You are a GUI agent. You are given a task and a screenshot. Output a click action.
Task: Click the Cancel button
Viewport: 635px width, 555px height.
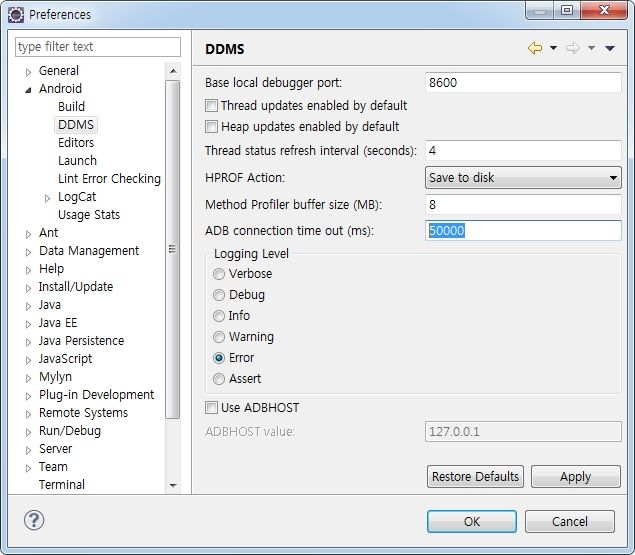point(570,521)
